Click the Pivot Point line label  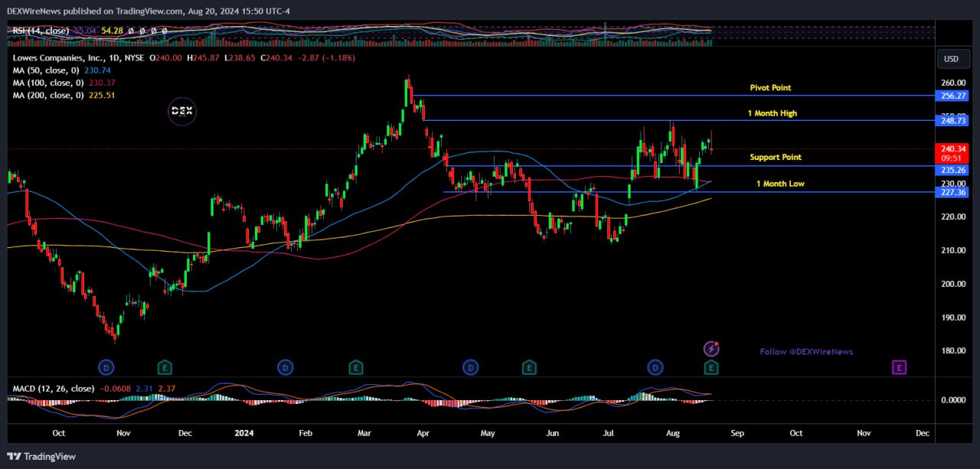click(769, 88)
